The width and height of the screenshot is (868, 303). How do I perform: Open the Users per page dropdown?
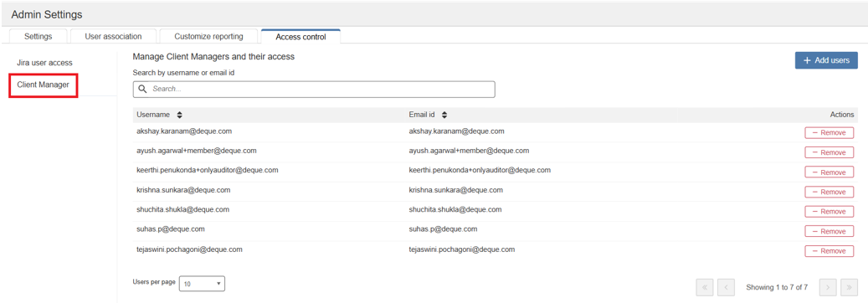click(x=202, y=284)
